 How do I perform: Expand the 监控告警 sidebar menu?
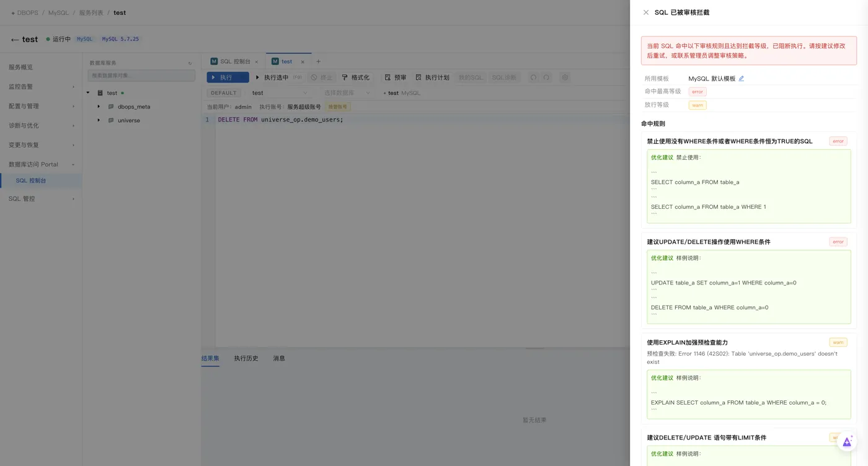pyautogui.click(x=41, y=87)
